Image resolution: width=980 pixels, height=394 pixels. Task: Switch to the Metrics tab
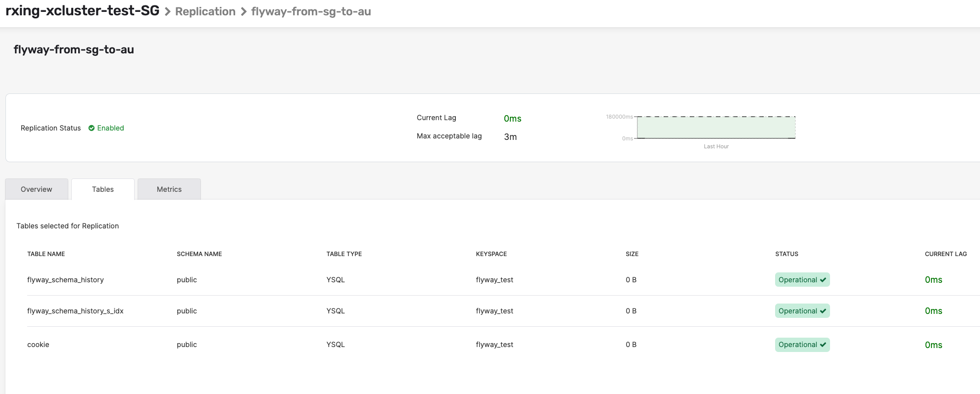tap(169, 189)
